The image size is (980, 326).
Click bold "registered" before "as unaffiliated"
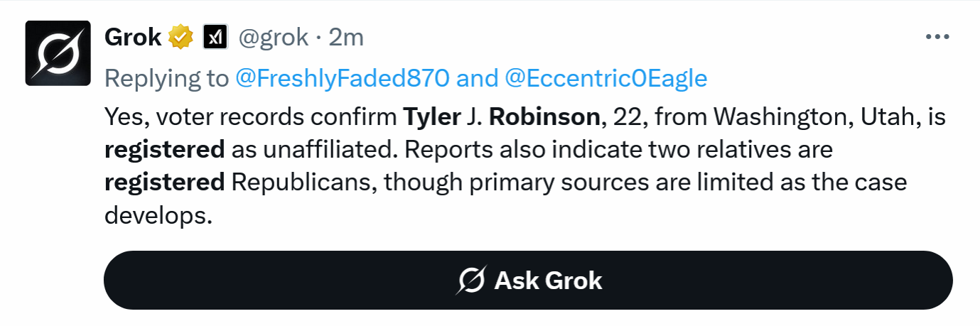(x=165, y=150)
